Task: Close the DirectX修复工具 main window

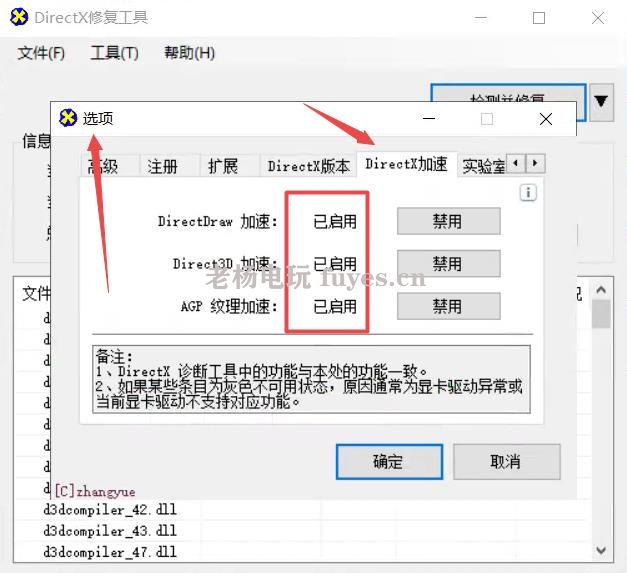Action: (x=598, y=18)
